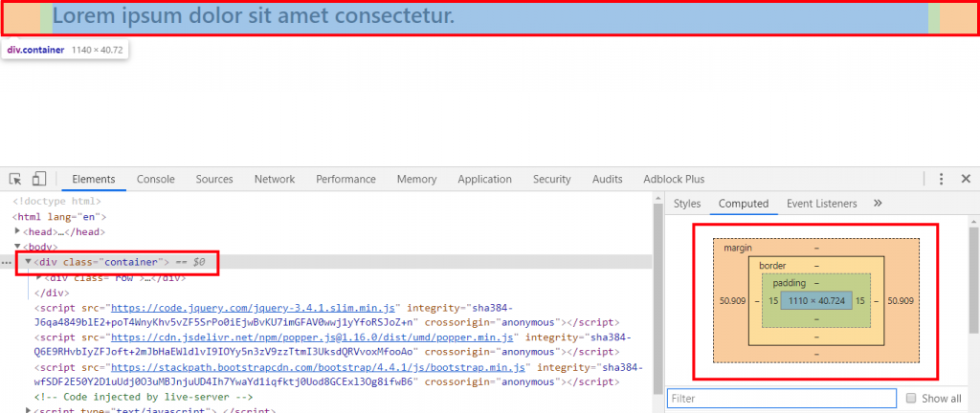Open the bootstrap.min.js script link
Viewport: 980px width, 413px height.
coord(320,367)
